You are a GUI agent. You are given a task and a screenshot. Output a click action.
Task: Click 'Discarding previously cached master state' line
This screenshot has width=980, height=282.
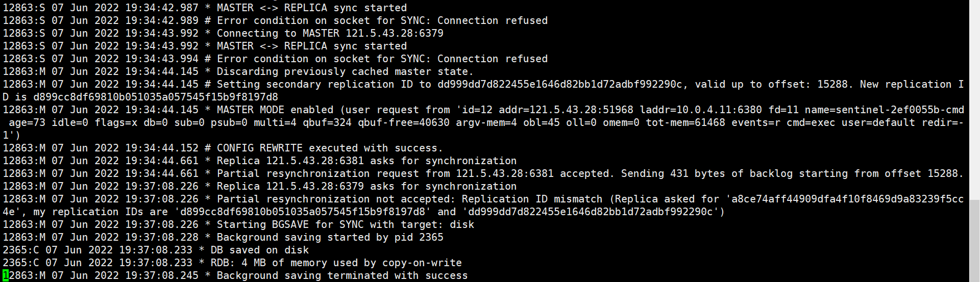(x=345, y=71)
